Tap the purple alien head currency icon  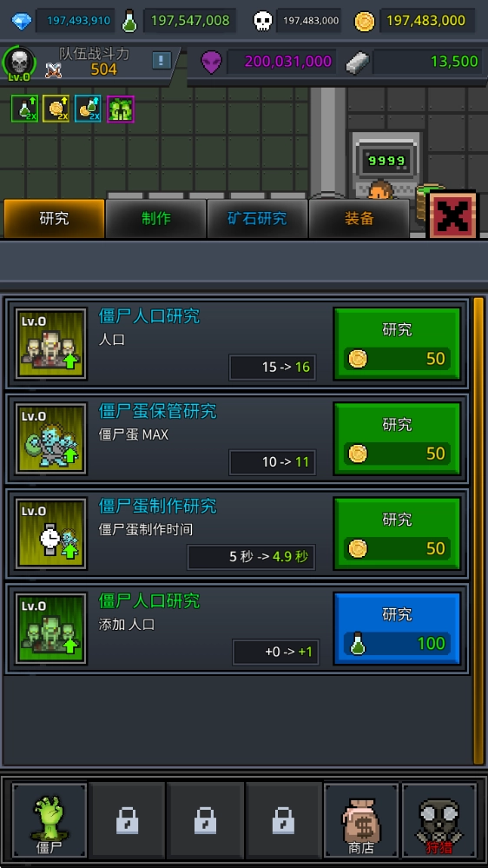click(x=211, y=62)
